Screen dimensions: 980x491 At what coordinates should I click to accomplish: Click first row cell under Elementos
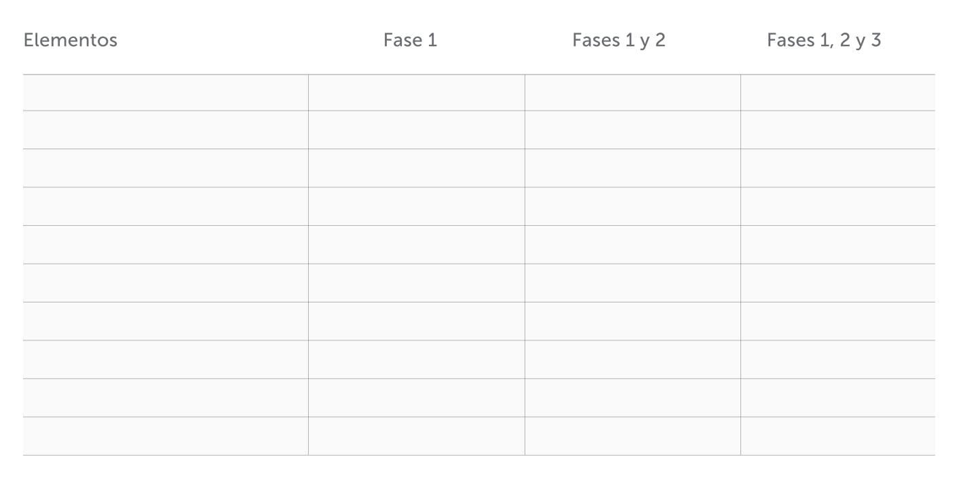[166, 93]
